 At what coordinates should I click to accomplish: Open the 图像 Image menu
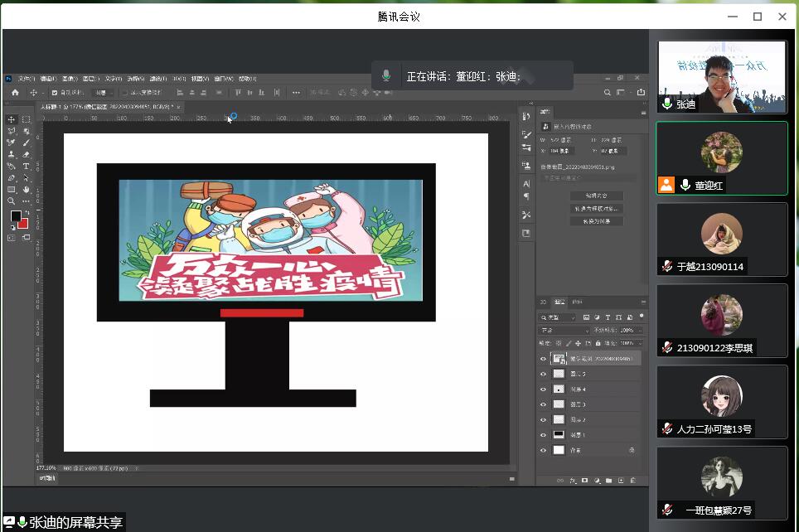pyautogui.click(x=70, y=79)
